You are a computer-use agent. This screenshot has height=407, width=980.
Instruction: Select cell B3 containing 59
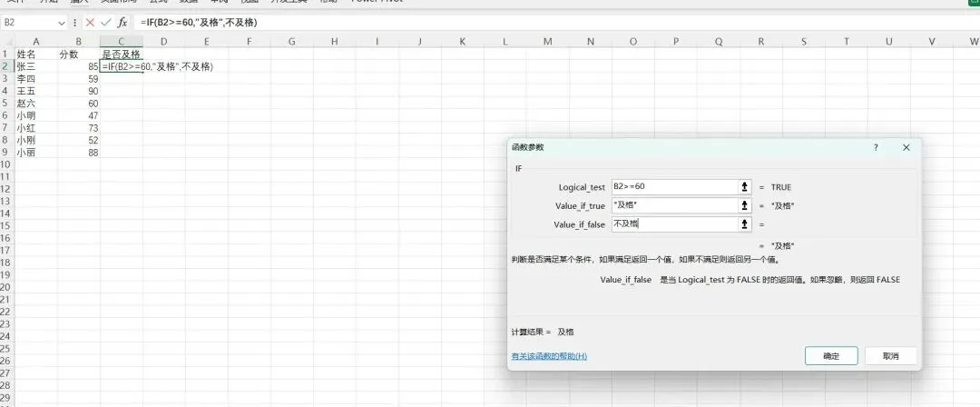(x=79, y=79)
